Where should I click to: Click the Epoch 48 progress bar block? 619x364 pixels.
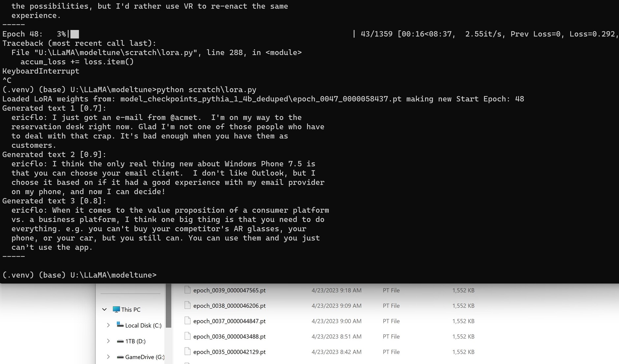click(75, 34)
